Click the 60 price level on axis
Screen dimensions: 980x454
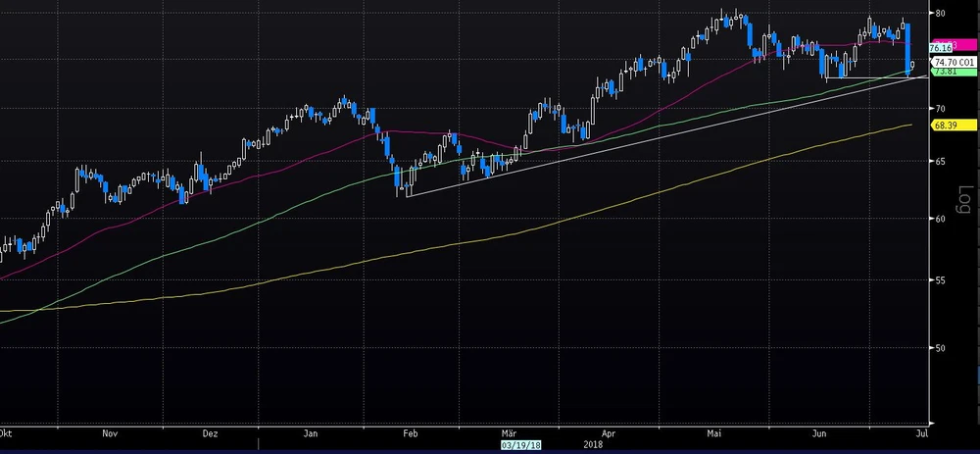pos(939,219)
